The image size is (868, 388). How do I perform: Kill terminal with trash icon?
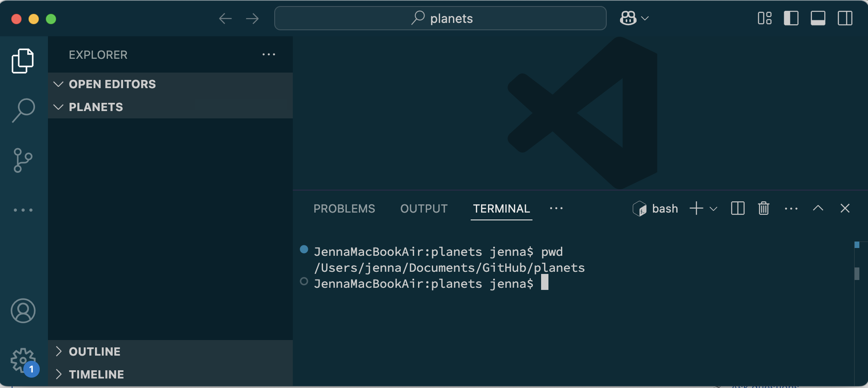pyautogui.click(x=763, y=208)
